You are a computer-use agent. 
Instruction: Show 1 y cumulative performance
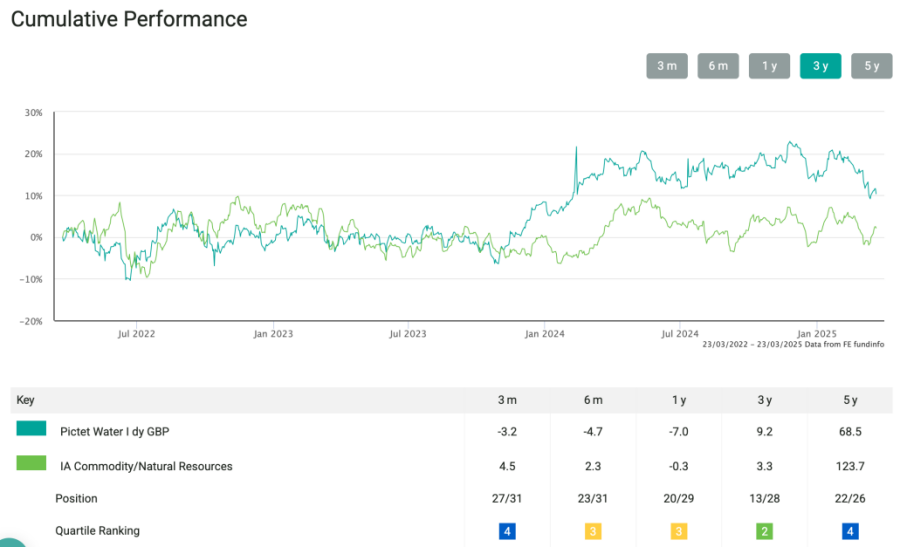pos(769,66)
